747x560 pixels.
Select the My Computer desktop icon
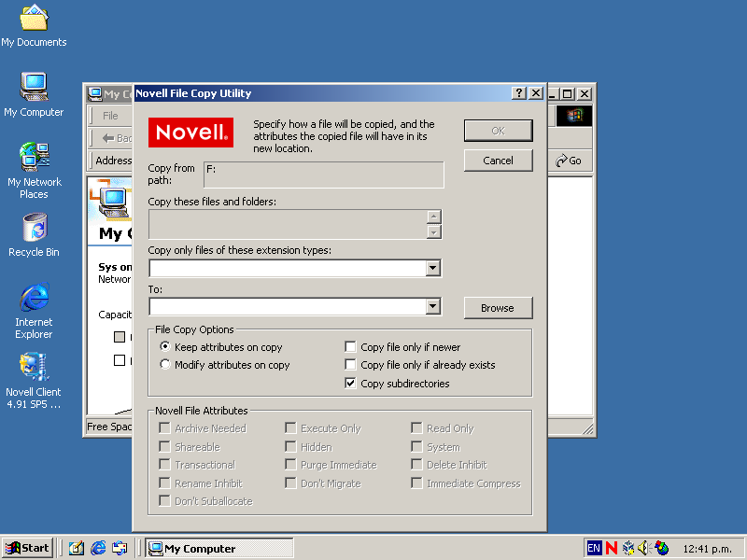[34, 95]
